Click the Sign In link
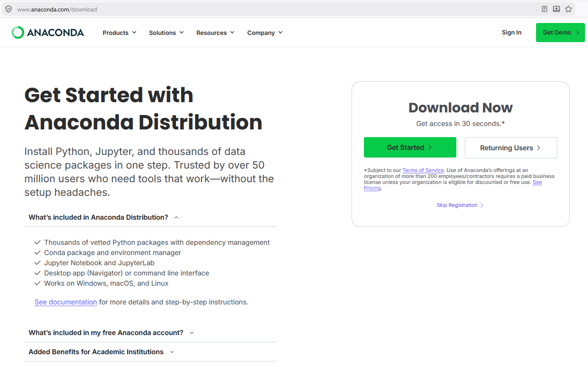Viewport: 588px width, 367px height. (x=512, y=32)
